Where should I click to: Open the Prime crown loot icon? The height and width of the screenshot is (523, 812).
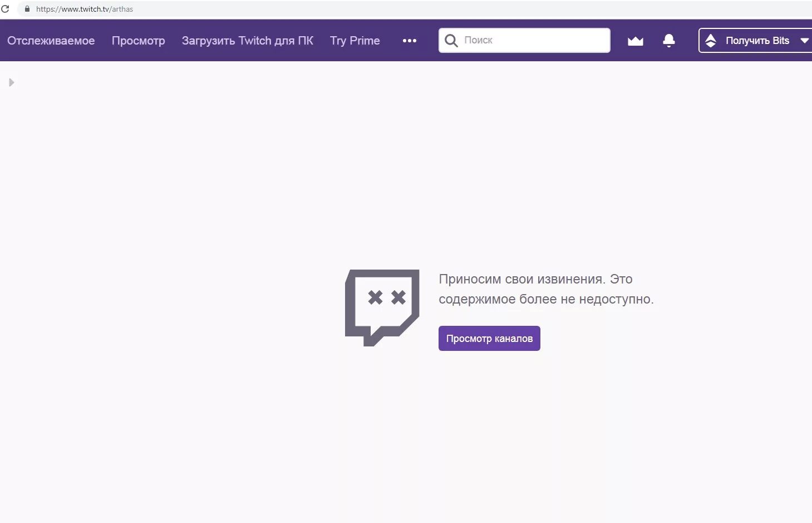tap(636, 41)
